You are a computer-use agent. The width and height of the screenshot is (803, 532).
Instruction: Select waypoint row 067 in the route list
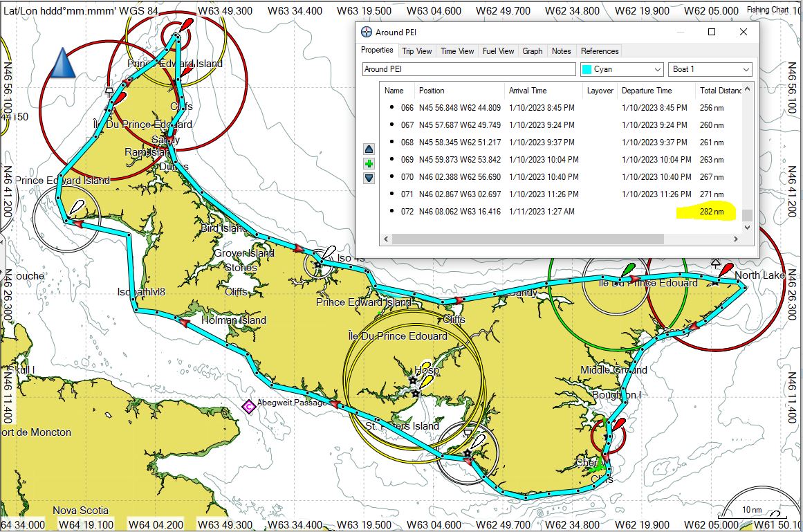click(562, 125)
